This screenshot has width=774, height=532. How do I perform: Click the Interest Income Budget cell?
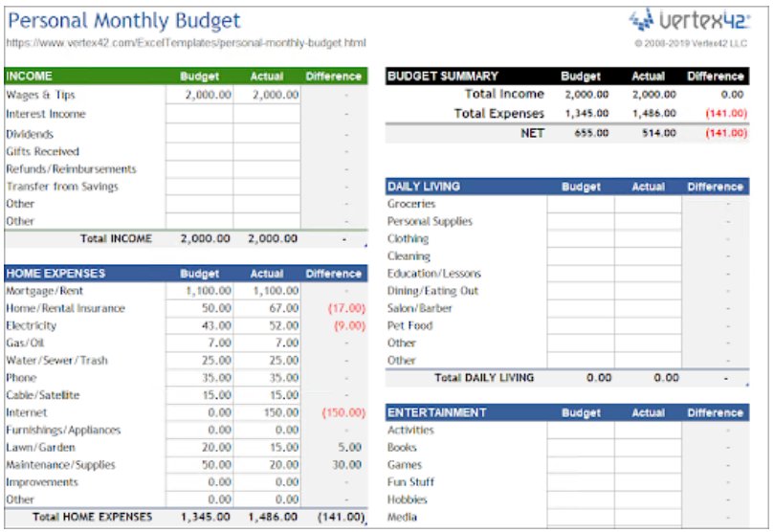(199, 114)
